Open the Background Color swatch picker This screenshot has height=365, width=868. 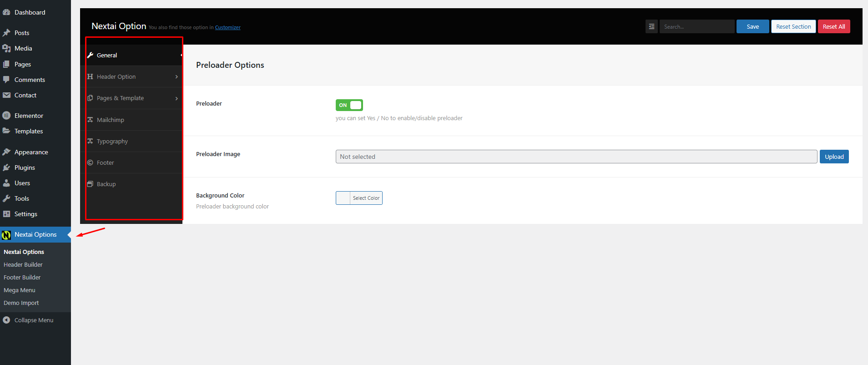click(x=343, y=198)
